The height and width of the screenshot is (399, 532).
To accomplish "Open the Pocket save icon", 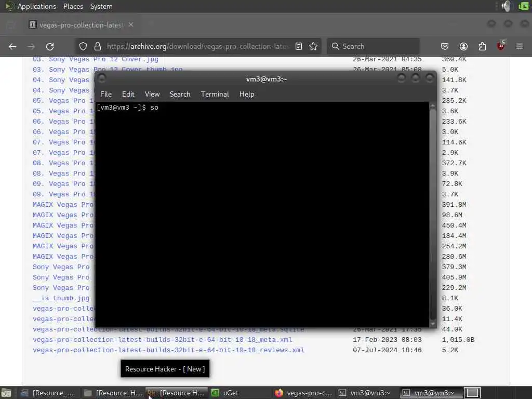I will [445, 46].
